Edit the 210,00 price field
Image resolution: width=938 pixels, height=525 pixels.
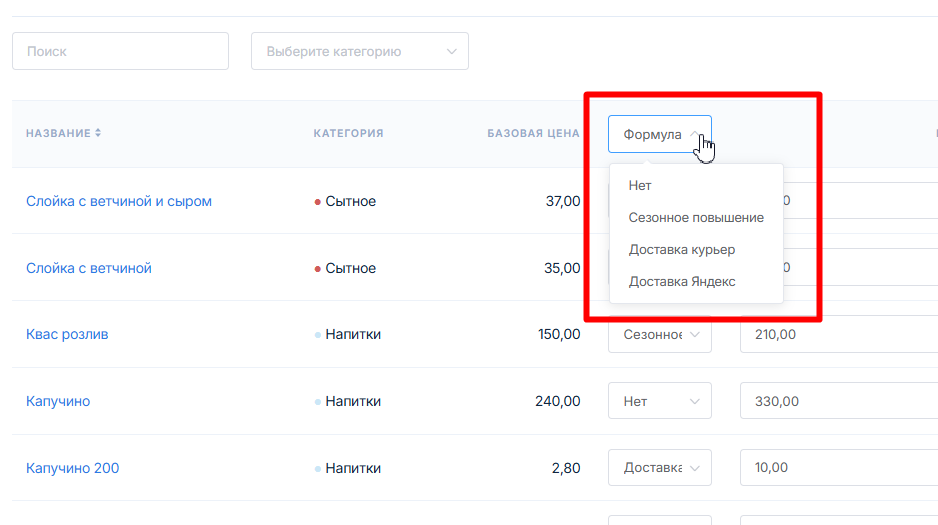(x=835, y=334)
